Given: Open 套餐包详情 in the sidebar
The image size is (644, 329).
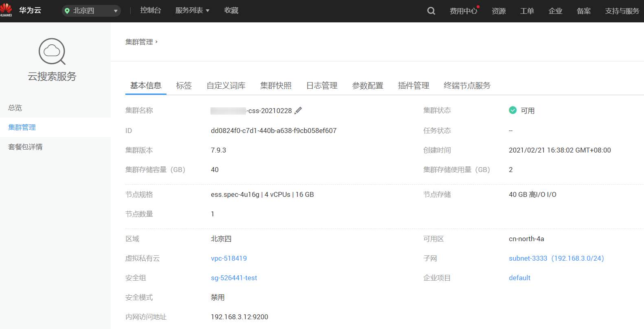Looking at the screenshot, I should pyautogui.click(x=55, y=147).
